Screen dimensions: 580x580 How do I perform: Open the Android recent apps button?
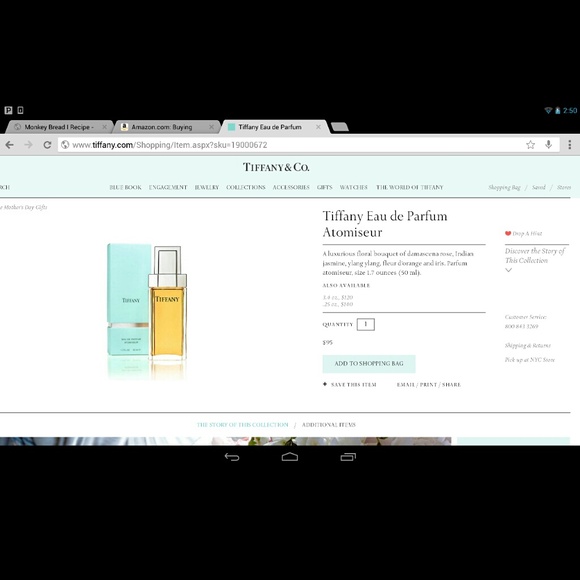coord(348,457)
